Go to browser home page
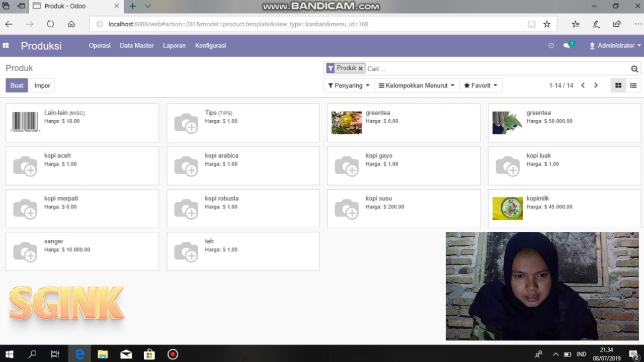Screen dimensions: 644x362 [71, 24]
